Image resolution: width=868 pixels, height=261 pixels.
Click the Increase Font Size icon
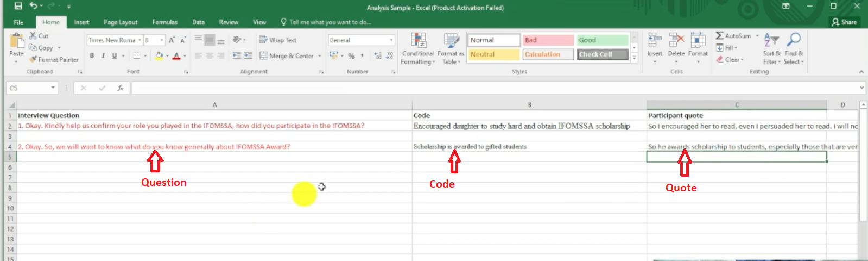pyautogui.click(x=172, y=40)
